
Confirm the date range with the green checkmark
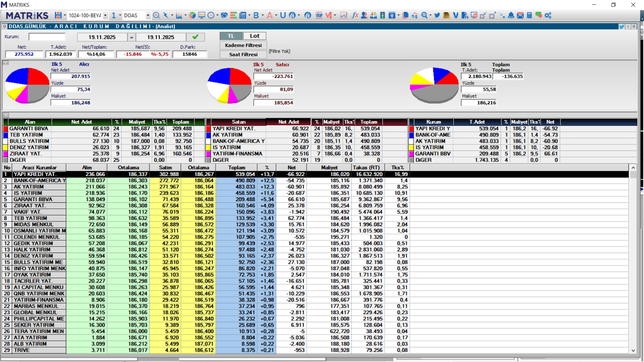point(195,37)
